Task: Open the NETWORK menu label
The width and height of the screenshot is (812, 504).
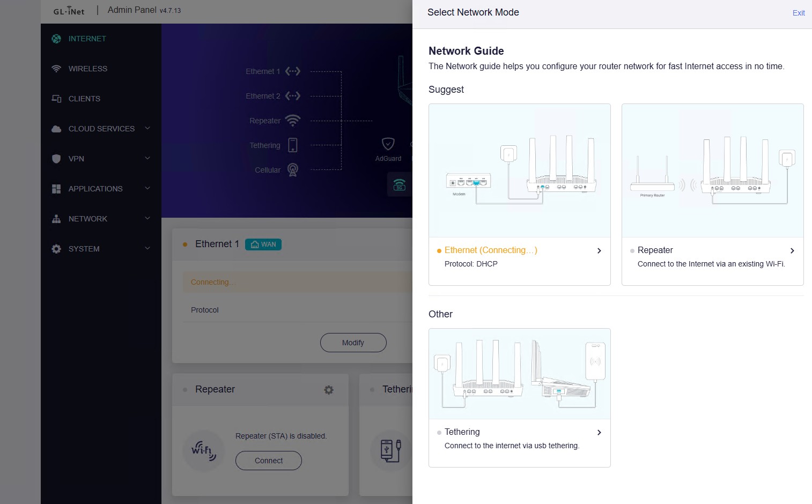Action: coord(88,219)
